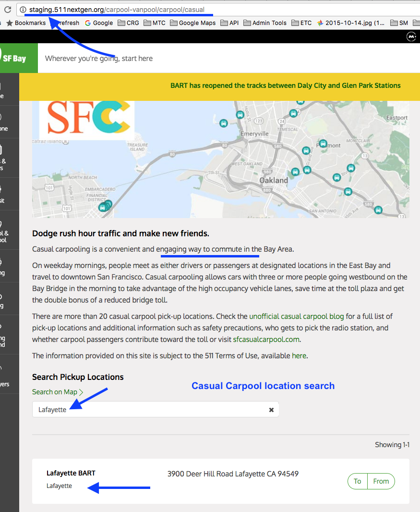
Task: Focus the 'Wherever you're going' search field
Action: pyautogui.click(x=99, y=59)
